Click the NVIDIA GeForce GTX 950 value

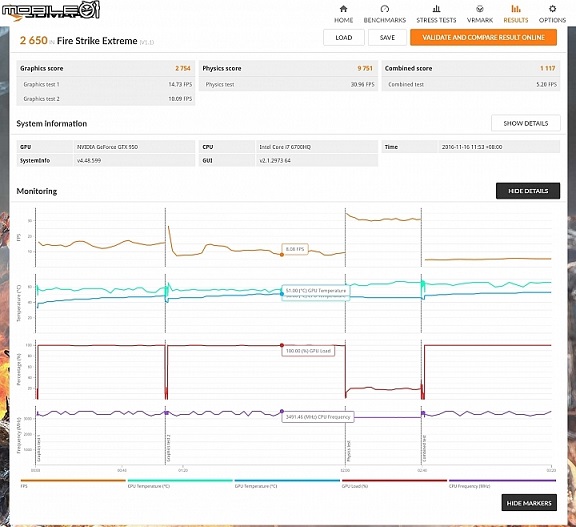click(107, 147)
